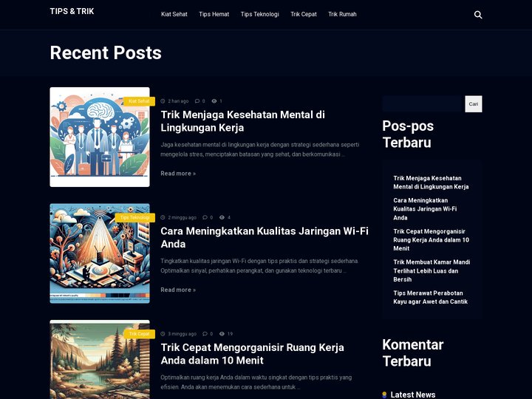Click the yellow Trik Cepat category badge
Image resolution: width=532 pixels, height=399 pixels.
(x=139, y=334)
